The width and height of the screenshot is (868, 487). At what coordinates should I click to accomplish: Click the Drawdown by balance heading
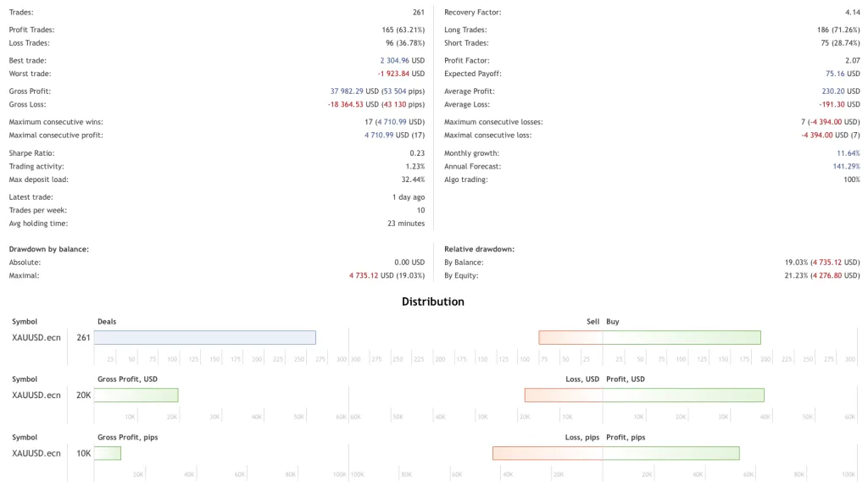click(x=49, y=249)
